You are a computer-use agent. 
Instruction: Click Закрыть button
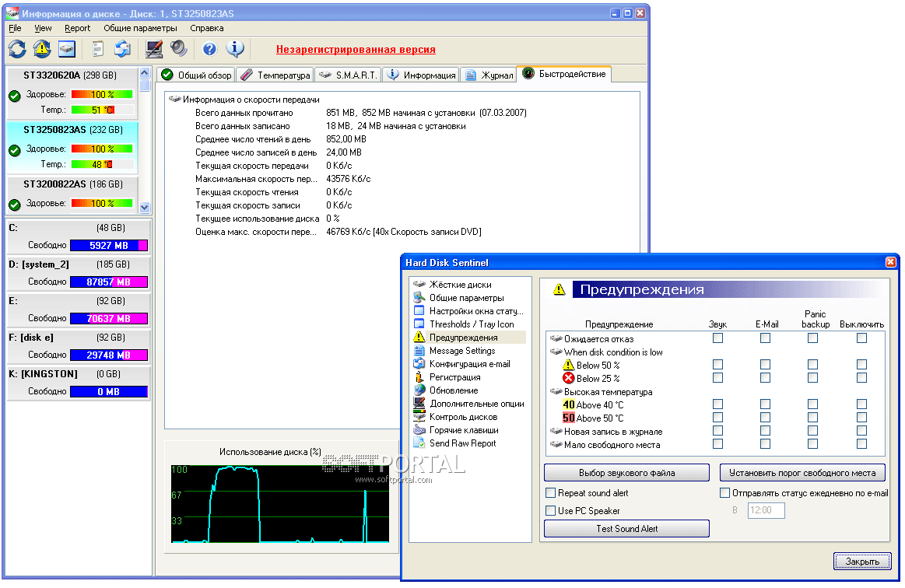(x=862, y=562)
